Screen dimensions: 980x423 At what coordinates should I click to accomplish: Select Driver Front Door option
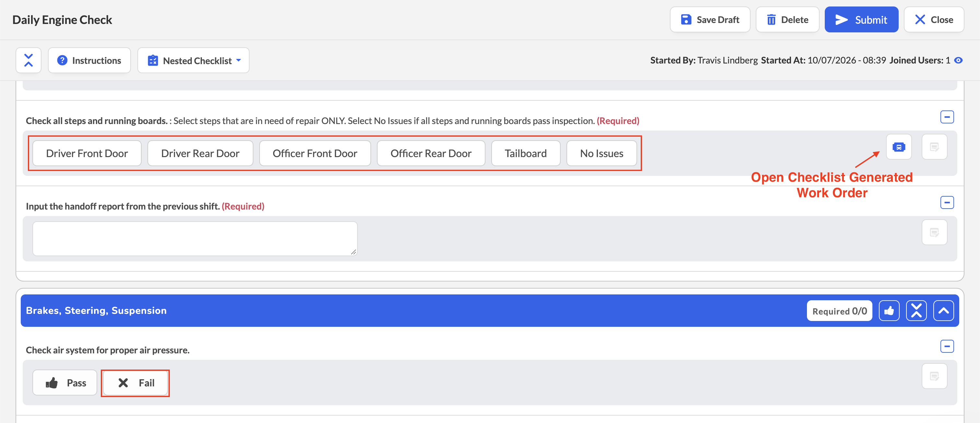(x=87, y=153)
